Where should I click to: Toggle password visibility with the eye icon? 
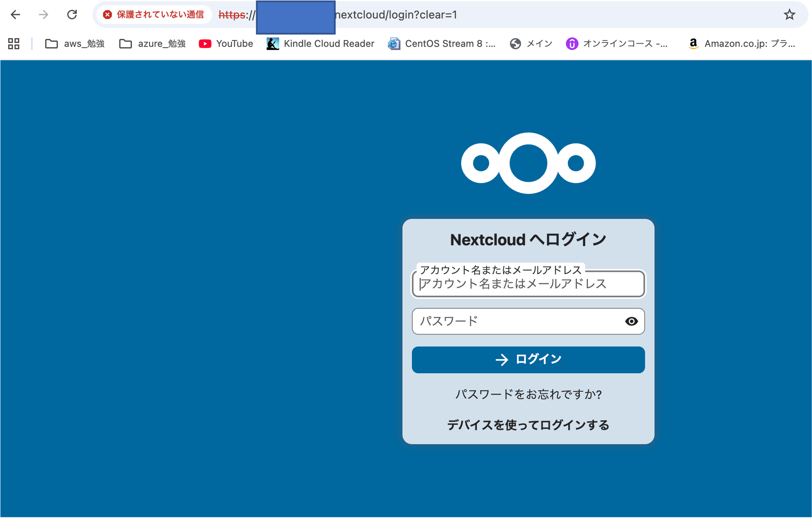point(632,321)
